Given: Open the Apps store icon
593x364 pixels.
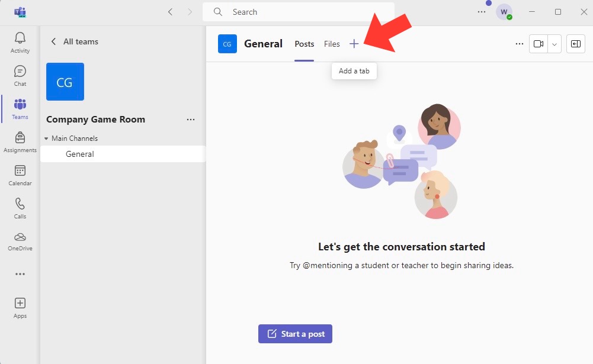Looking at the screenshot, I should click(20, 308).
